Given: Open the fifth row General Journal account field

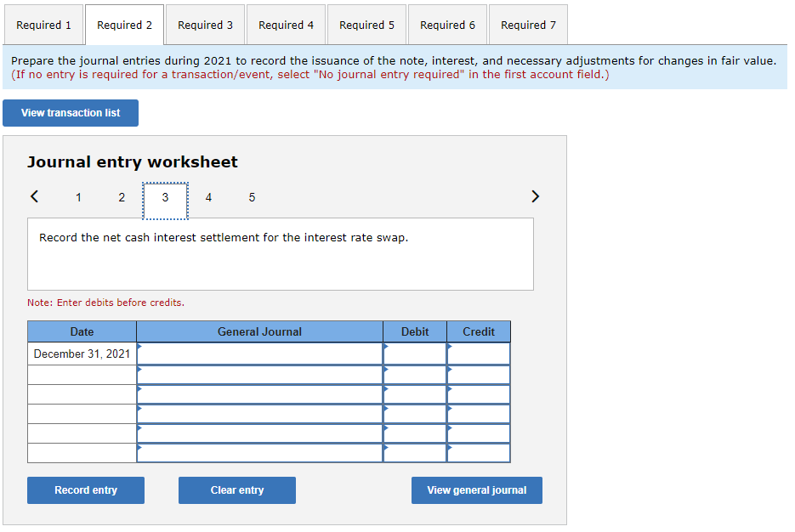Looking at the screenshot, I should coord(259,433).
